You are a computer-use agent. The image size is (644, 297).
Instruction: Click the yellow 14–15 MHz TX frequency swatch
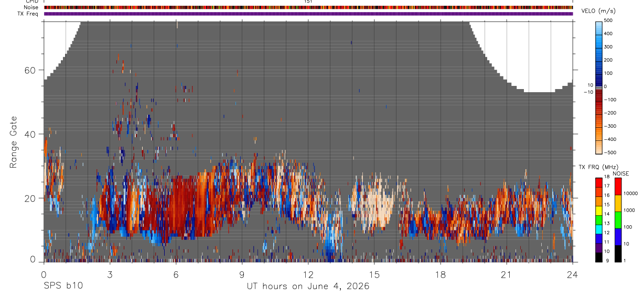tap(599, 211)
